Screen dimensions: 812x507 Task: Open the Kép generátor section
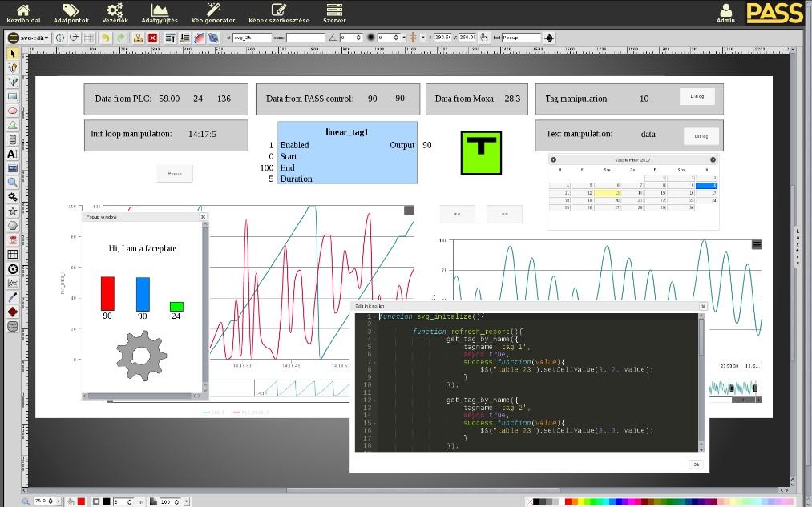click(x=213, y=14)
